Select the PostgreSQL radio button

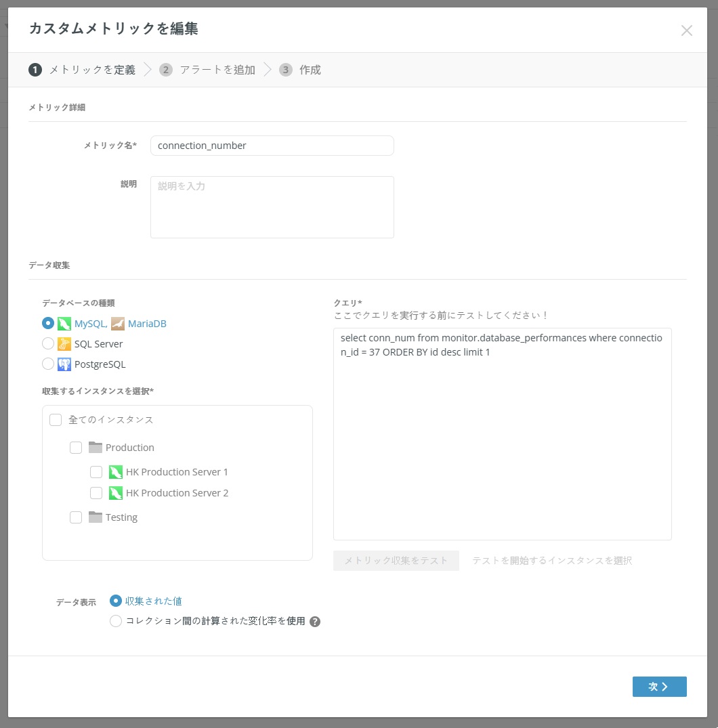pyautogui.click(x=48, y=364)
